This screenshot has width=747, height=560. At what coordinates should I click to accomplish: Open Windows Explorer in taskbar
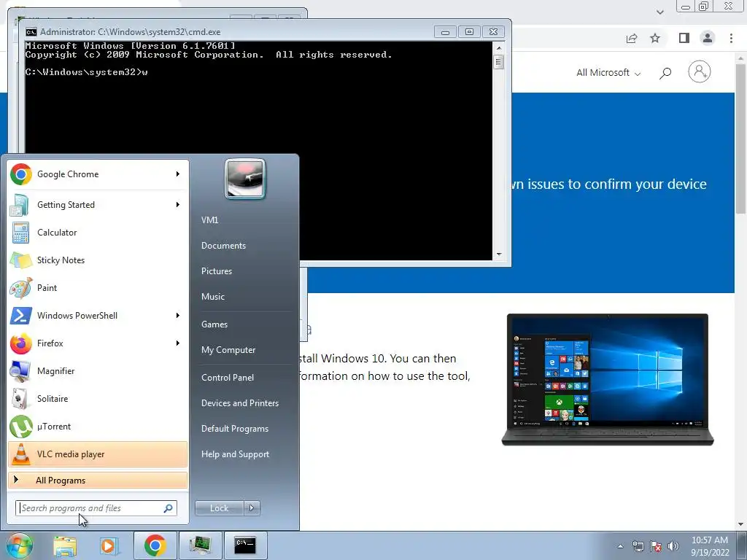point(65,545)
